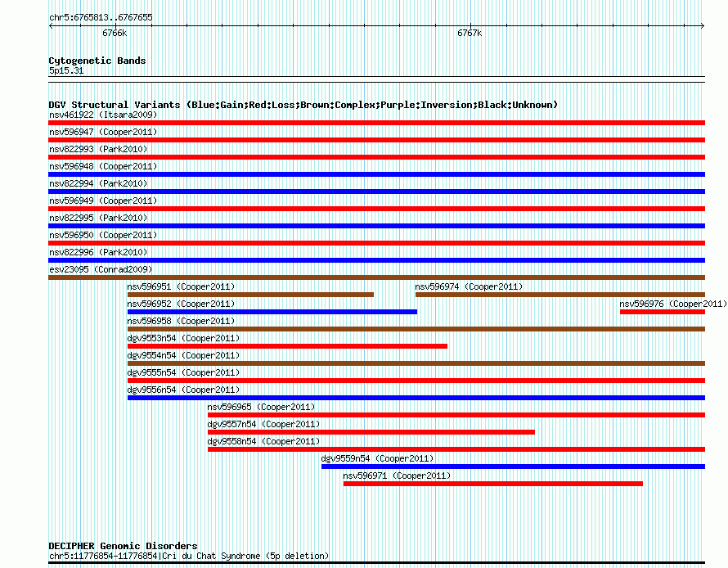728x568 pixels.
Task: Select red bar of nsv596965
Action: coord(456,415)
